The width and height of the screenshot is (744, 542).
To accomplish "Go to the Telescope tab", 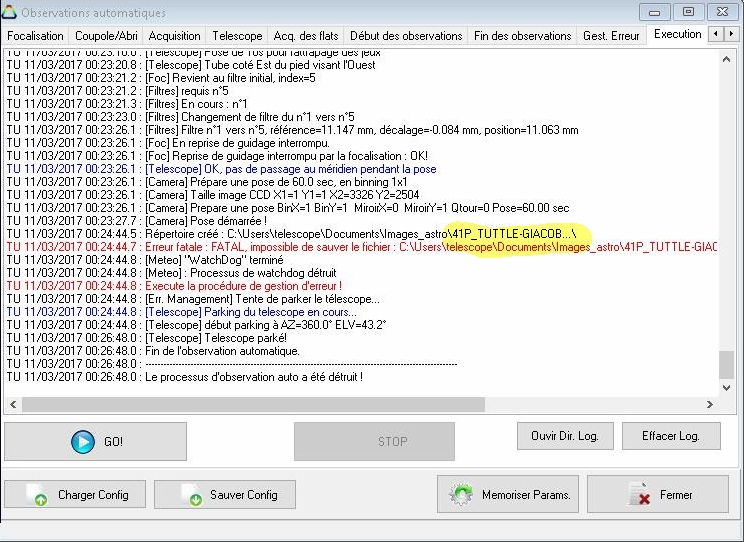I will pyautogui.click(x=237, y=36).
